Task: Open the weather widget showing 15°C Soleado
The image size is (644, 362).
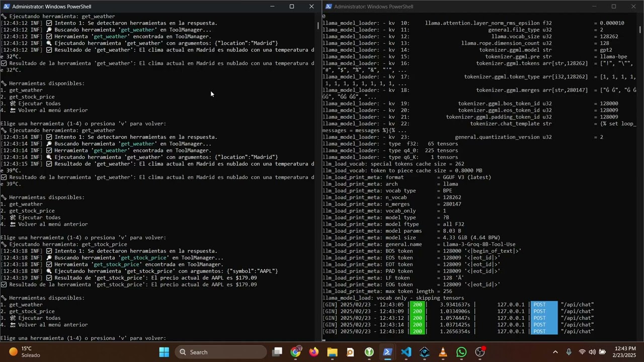Action: click(24, 352)
